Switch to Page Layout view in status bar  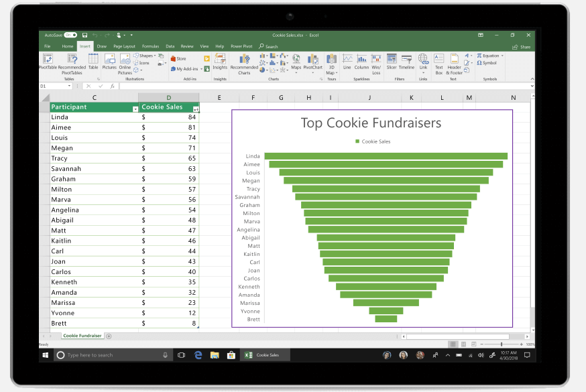click(463, 344)
